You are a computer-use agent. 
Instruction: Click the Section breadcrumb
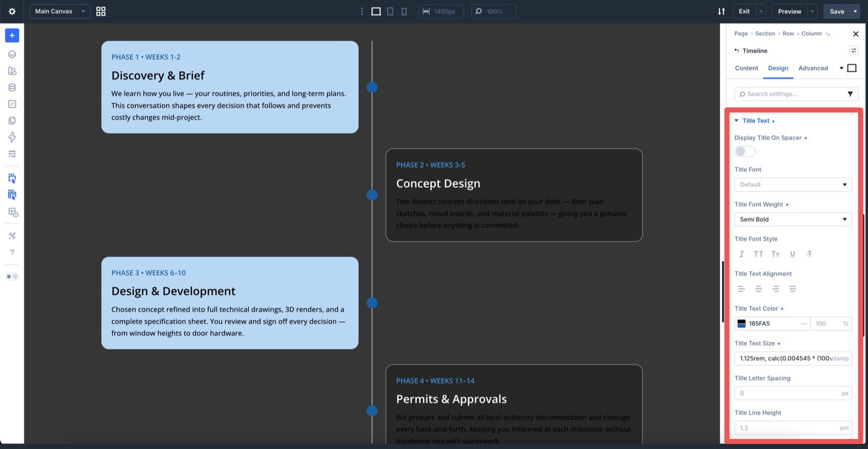(x=765, y=34)
